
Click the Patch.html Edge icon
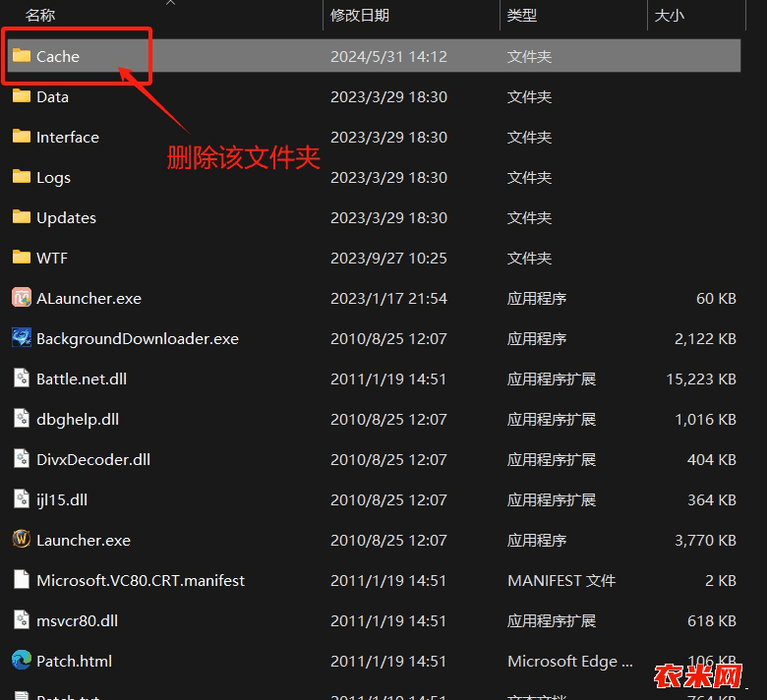point(21,661)
